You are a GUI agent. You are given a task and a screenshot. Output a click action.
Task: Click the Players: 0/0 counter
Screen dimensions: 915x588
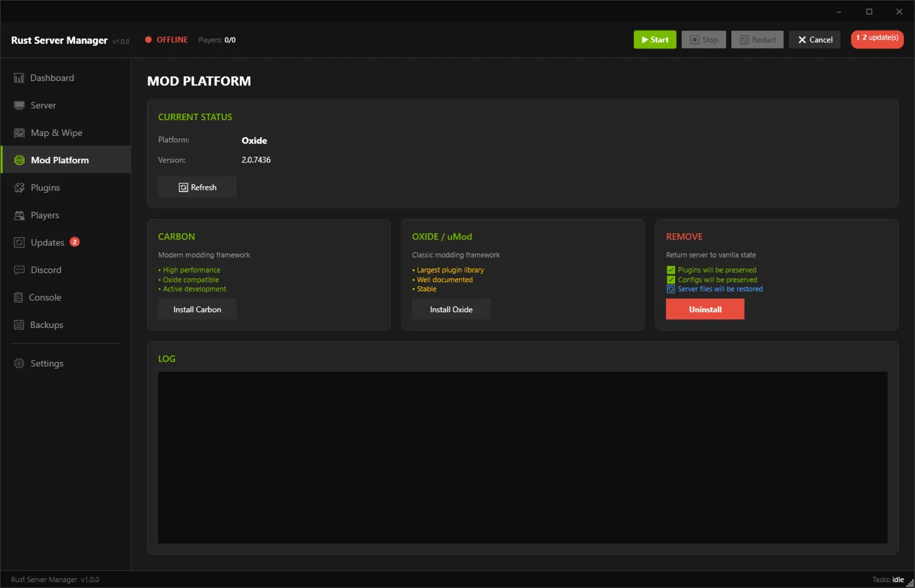pyautogui.click(x=217, y=40)
